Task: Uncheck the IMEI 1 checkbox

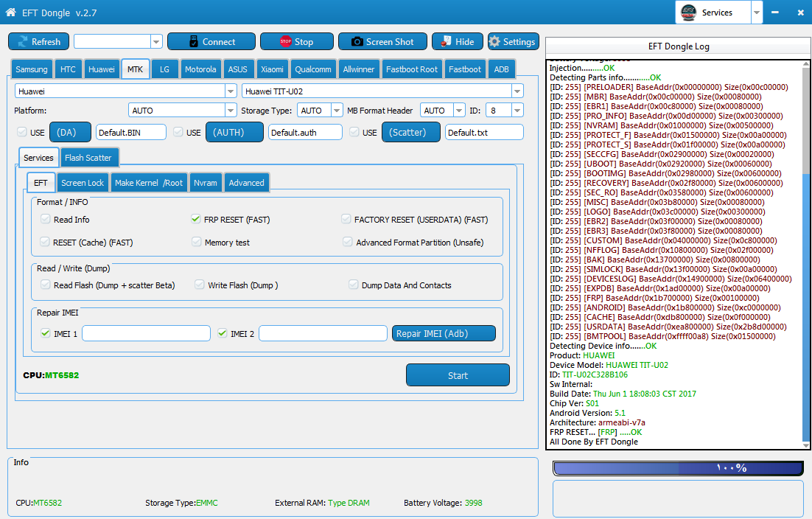Action: click(x=46, y=333)
